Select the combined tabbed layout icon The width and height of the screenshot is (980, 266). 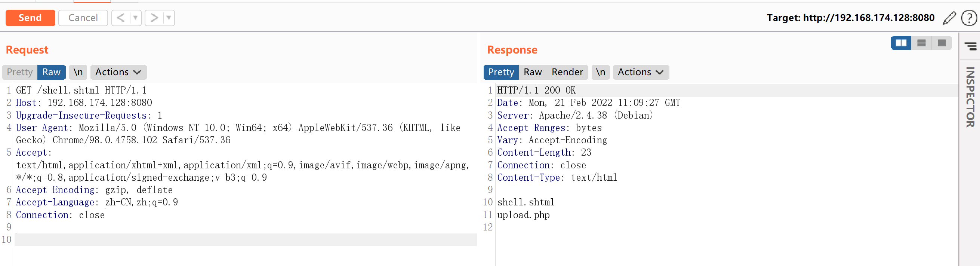click(x=942, y=43)
